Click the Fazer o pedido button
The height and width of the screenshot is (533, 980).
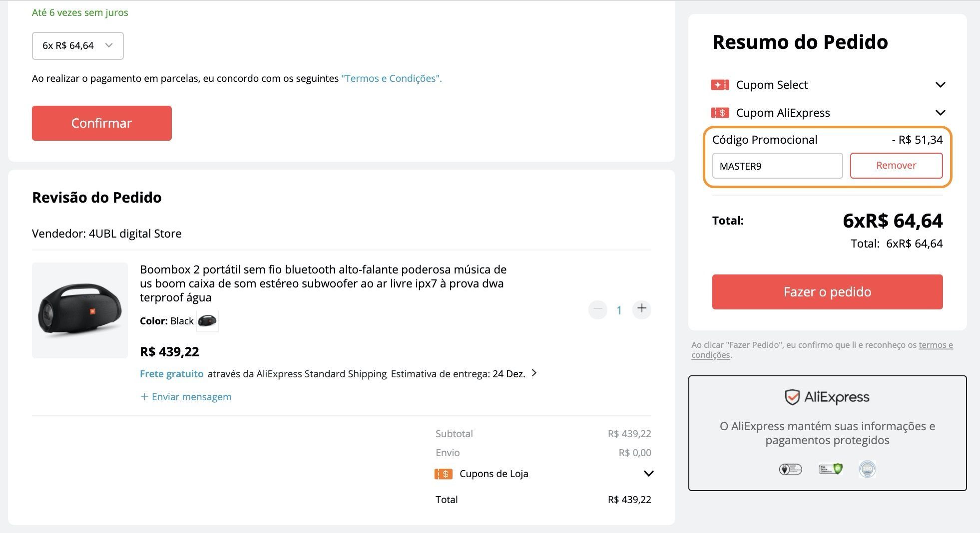point(827,292)
